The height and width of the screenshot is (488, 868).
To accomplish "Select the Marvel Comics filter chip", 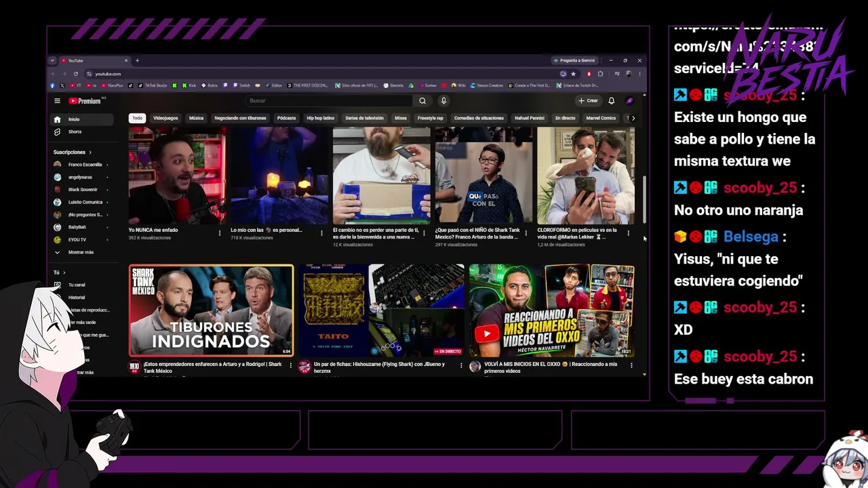I will click(601, 118).
